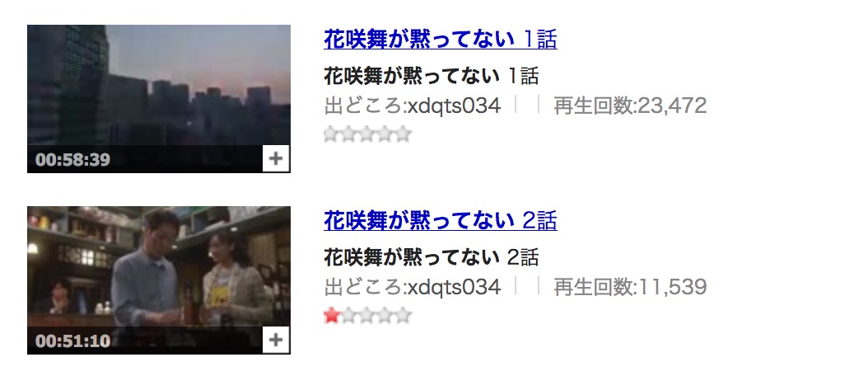Image resolution: width=868 pixels, height=376 pixels.
Task: Click uploader xdqts034 under episode 2
Action: tap(454, 287)
